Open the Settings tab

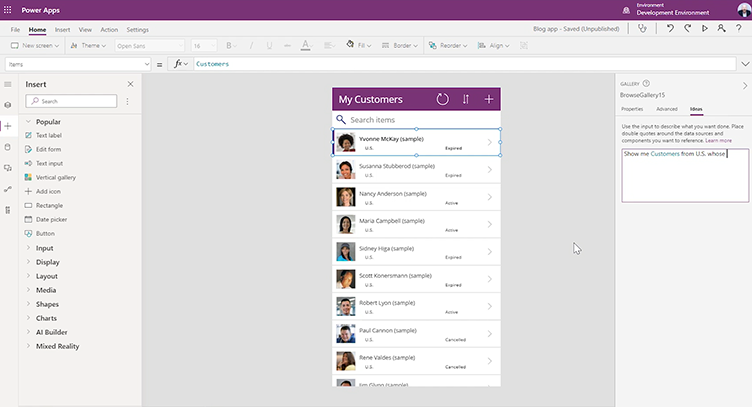(x=137, y=30)
